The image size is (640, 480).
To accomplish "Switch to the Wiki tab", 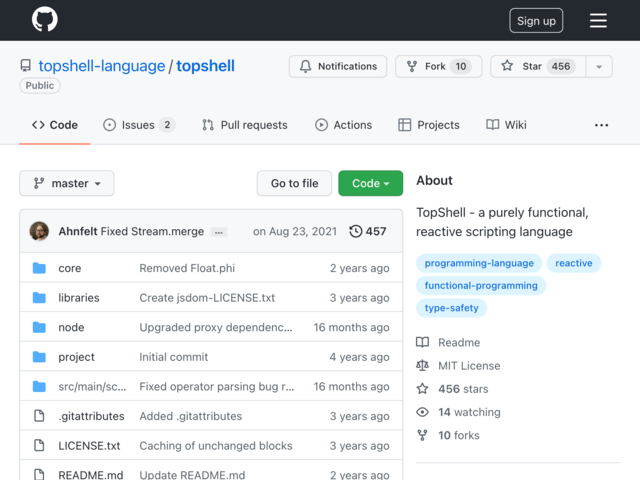I will click(506, 125).
